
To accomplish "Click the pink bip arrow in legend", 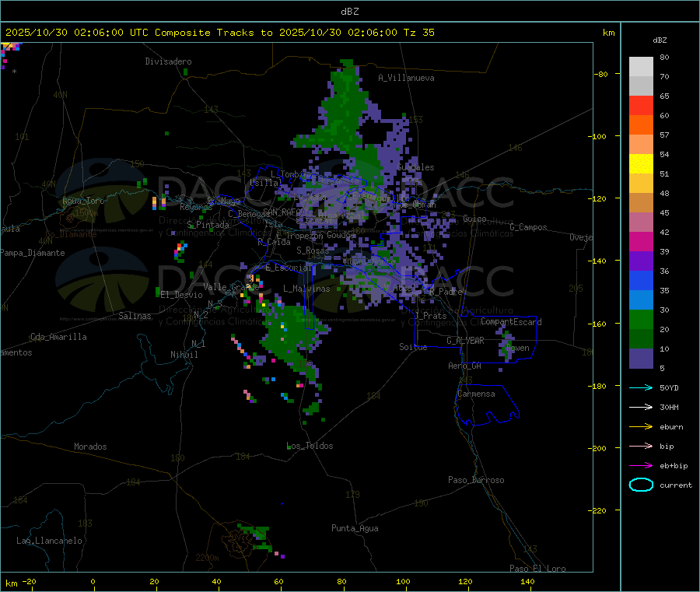I will (x=641, y=446).
